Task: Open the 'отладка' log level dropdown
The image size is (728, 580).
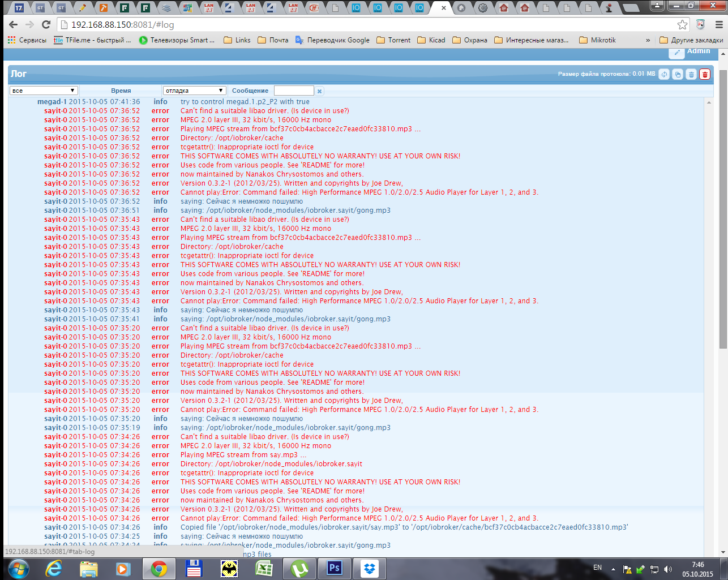Action: 195,91
